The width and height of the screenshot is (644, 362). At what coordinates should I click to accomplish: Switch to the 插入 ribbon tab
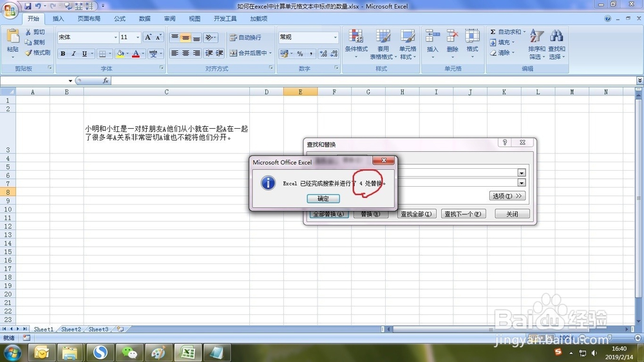pyautogui.click(x=59, y=19)
